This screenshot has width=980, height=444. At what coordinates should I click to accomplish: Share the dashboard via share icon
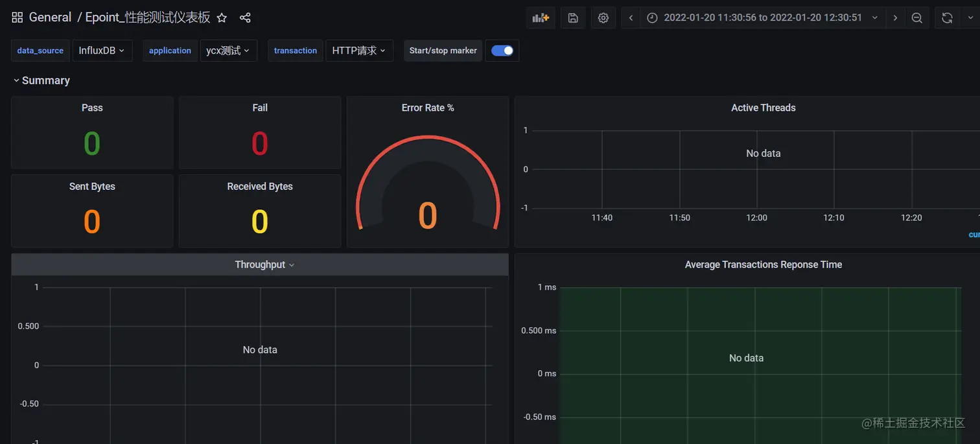click(x=245, y=18)
